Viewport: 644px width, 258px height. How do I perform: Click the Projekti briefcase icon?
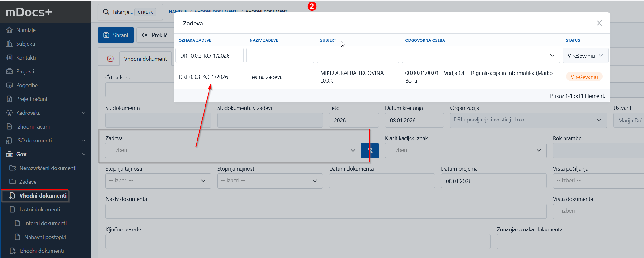point(10,71)
